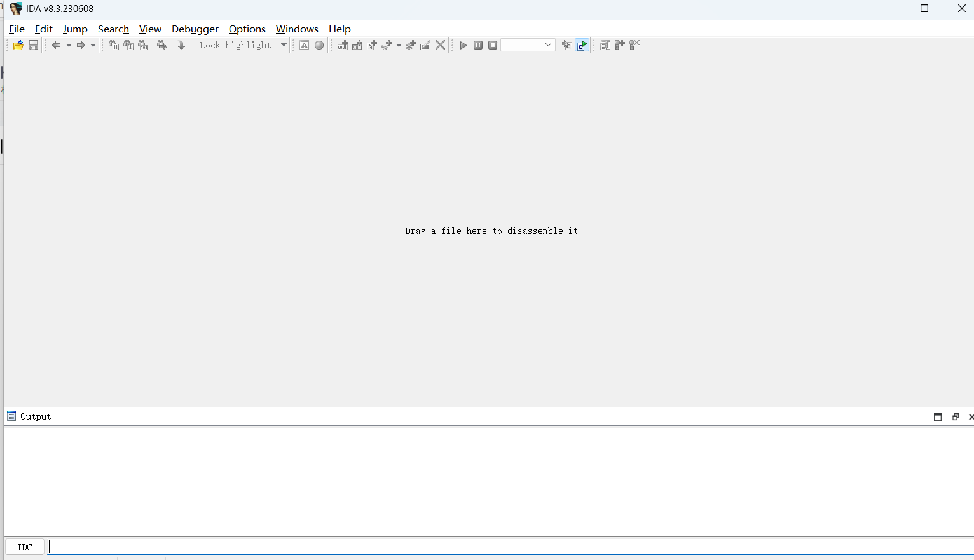Start the debugger process
The height and width of the screenshot is (560, 974).
tap(463, 44)
